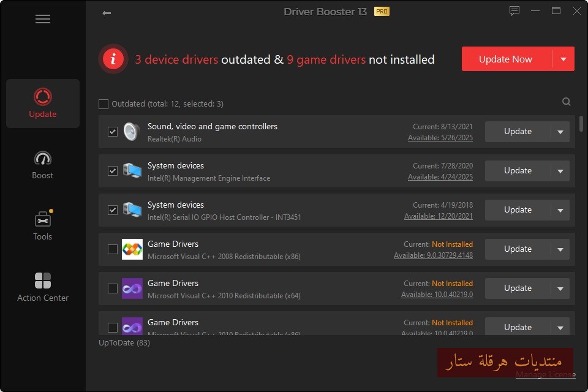Click the PRO badge in title
The height and width of the screenshot is (392, 588).
(x=382, y=12)
